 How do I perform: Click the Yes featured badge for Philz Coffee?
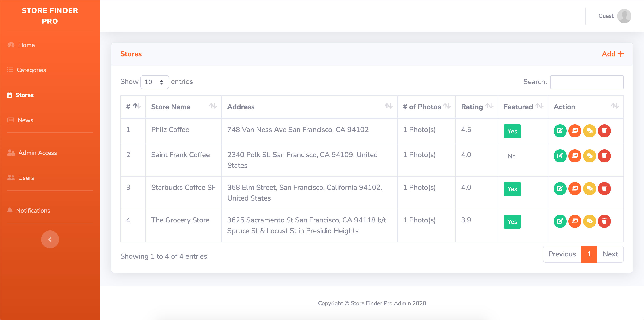tap(512, 131)
